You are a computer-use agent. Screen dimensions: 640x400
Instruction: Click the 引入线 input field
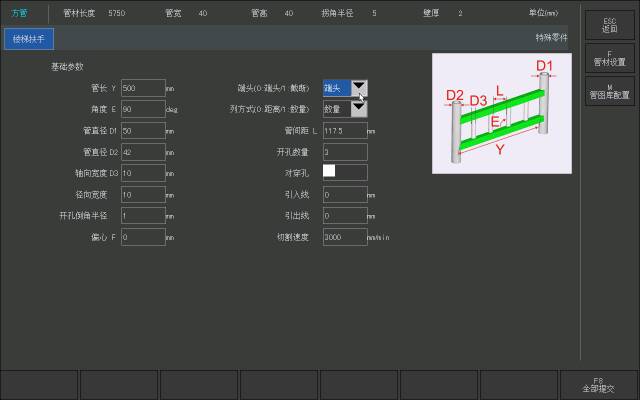click(x=345, y=195)
